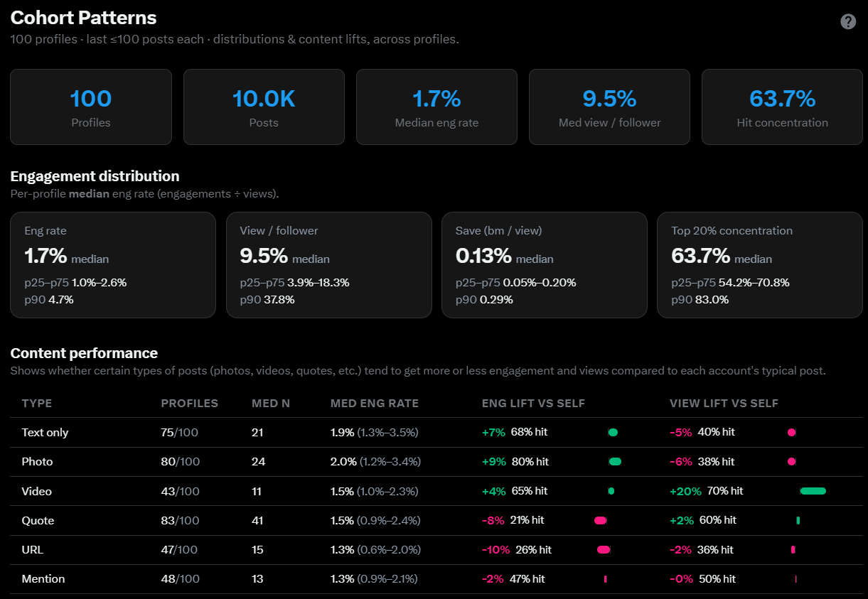Select the Top 20% concentration distribution card

(x=760, y=265)
